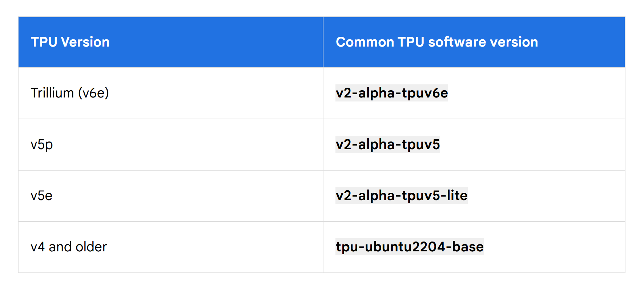The height and width of the screenshot is (291, 644).
Task: Click the Common TPU software version header
Action: pos(474,42)
